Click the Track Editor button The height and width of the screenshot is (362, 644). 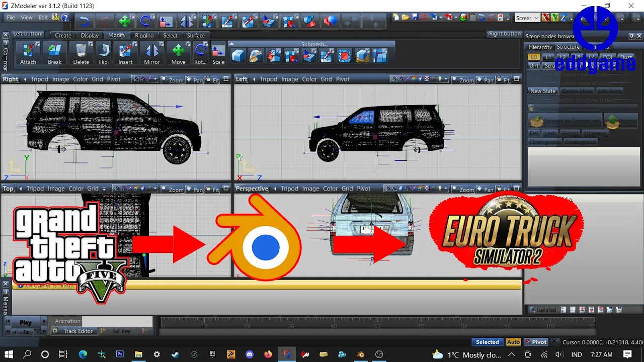pos(74,331)
